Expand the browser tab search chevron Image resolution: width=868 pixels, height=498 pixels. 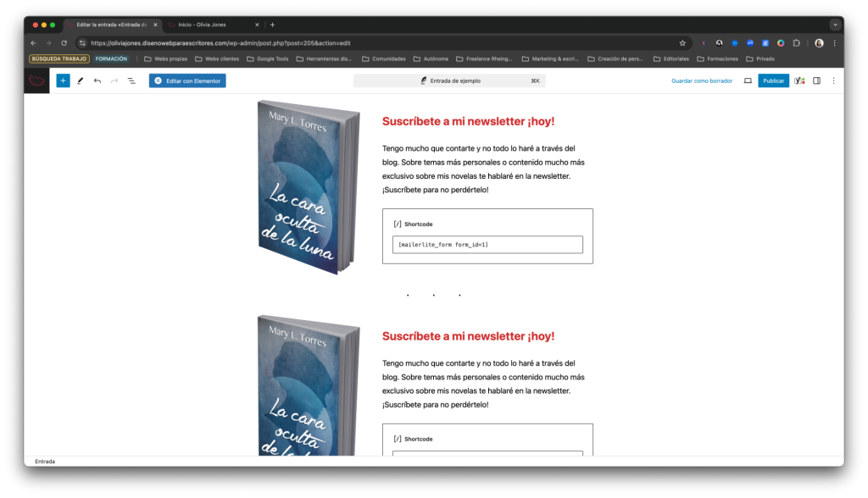[x=835, y=25]
